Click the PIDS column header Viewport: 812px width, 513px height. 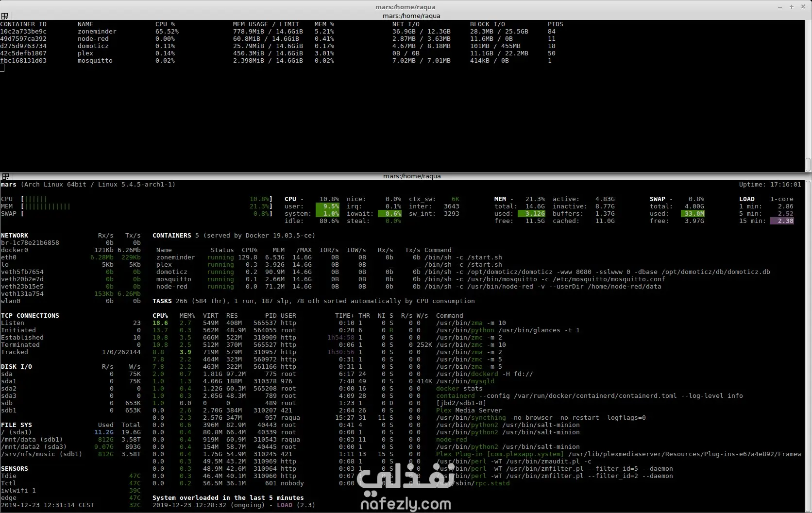(556, 24)
